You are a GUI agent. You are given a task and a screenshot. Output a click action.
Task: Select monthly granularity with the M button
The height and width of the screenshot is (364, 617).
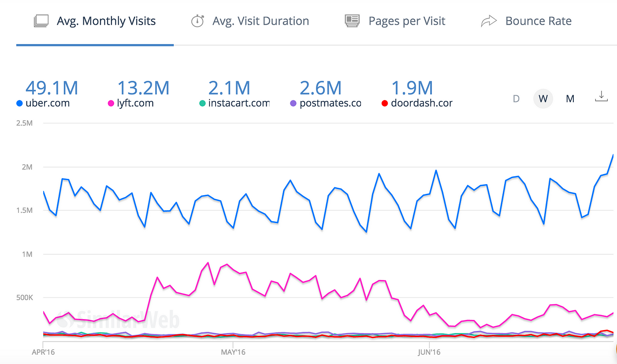tap(570, 99)
